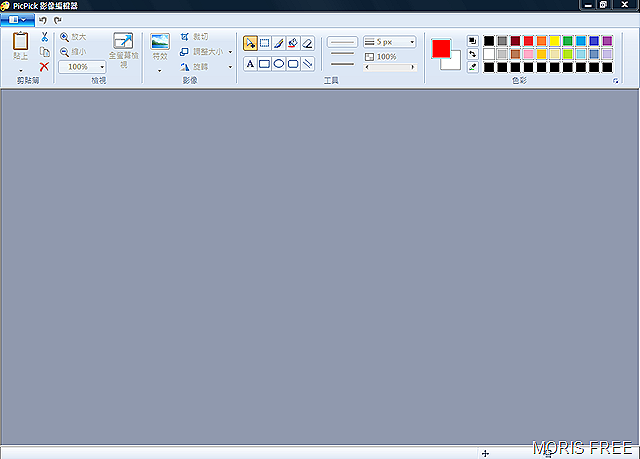
Task: Click the Redo arrow in quick access bar
Action: coord(58,20)
